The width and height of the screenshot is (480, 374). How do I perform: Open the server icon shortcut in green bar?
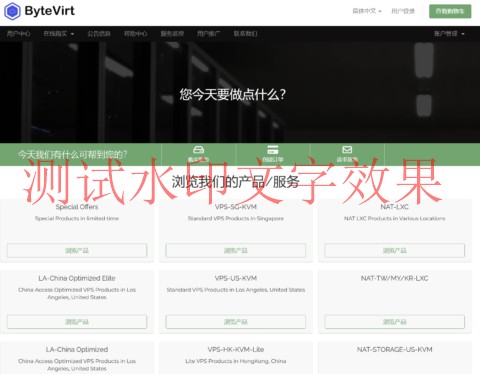[x=199, y=149]
